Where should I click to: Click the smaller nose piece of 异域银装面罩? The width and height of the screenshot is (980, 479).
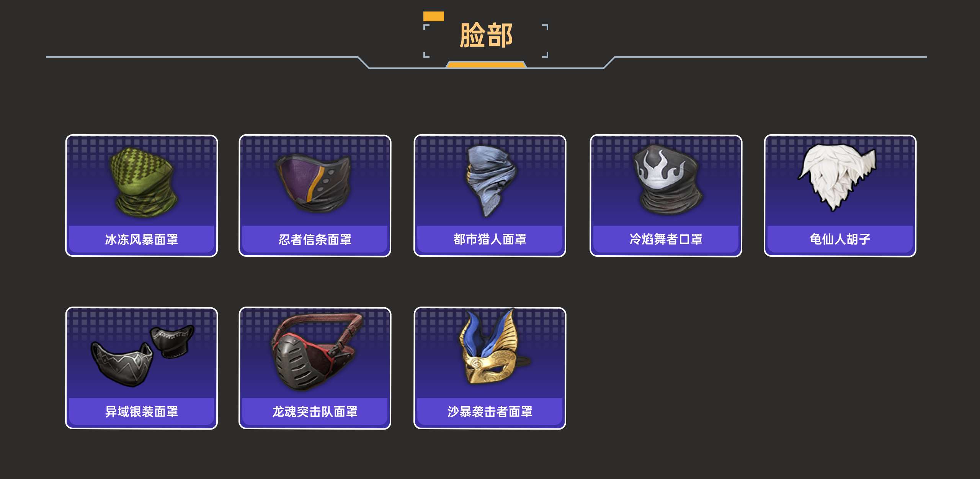tap(172, 341)
